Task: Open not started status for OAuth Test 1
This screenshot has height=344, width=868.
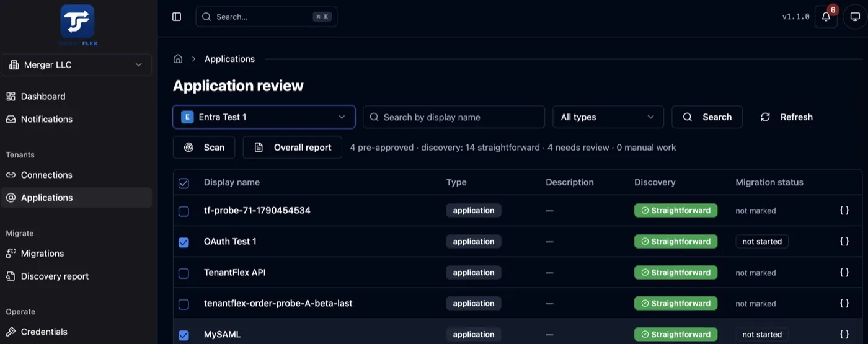Action: (x=762, y=242)
